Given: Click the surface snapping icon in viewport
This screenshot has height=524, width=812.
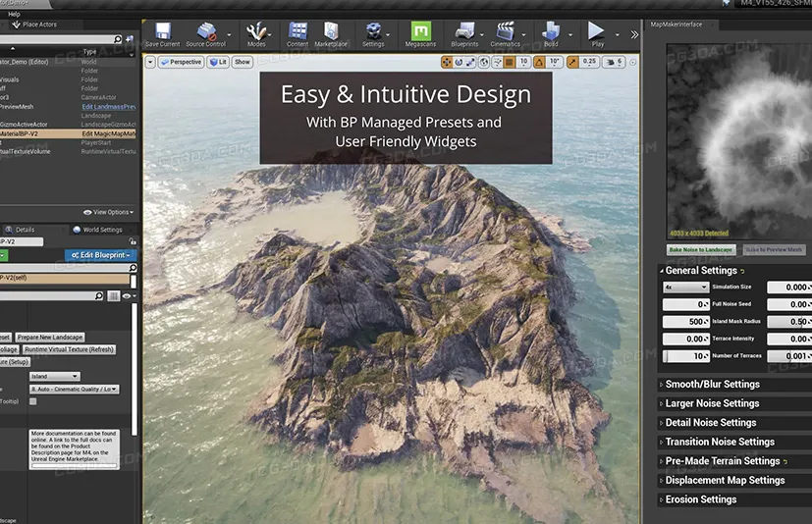Looking at the screenshot, I should (497, 62).
